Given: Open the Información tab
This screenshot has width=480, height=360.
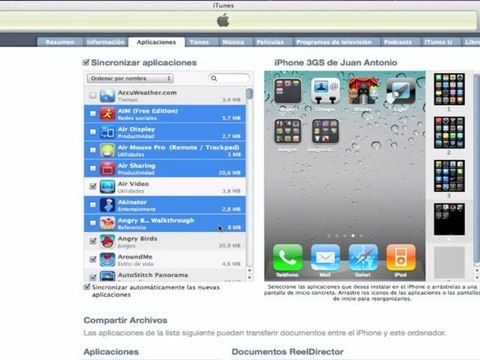Looking at the screenshot, I should pyautogui.click(x=105, y=42).
